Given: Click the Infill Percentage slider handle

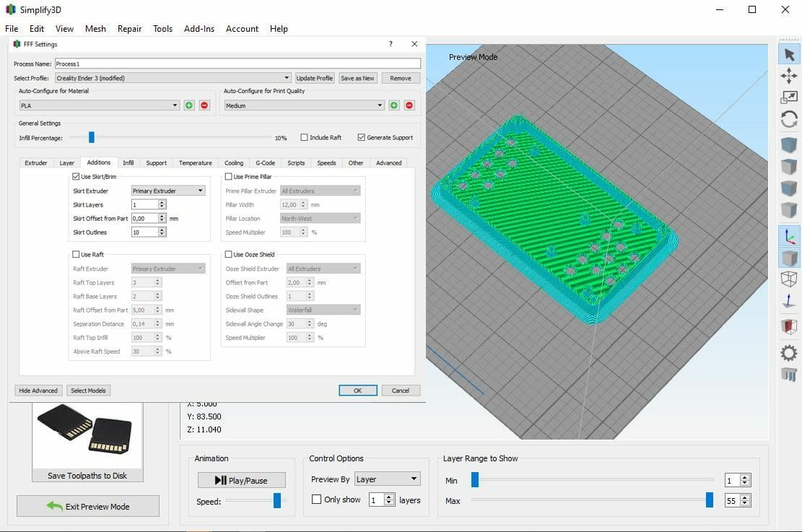Looking at the screenshot, I should (92, 137).
